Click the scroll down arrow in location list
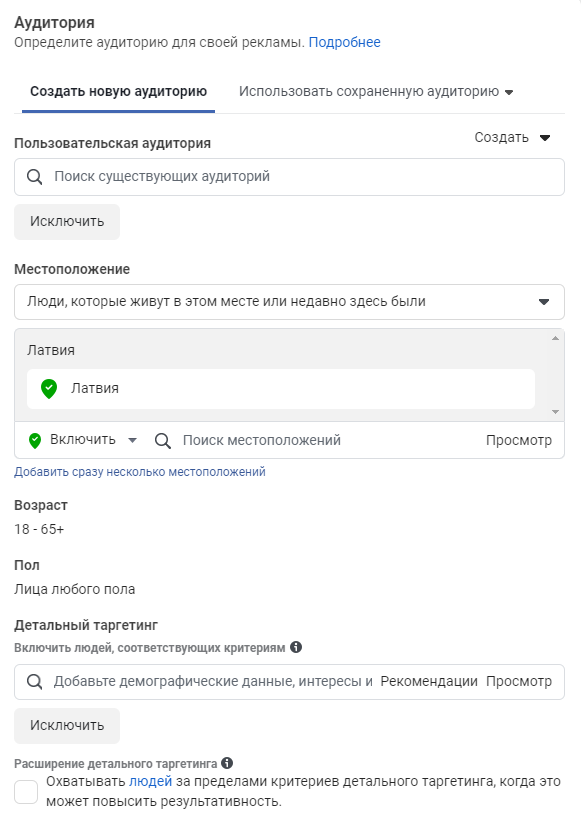Viewport: 581px width, 818px height. click(555, 412)
